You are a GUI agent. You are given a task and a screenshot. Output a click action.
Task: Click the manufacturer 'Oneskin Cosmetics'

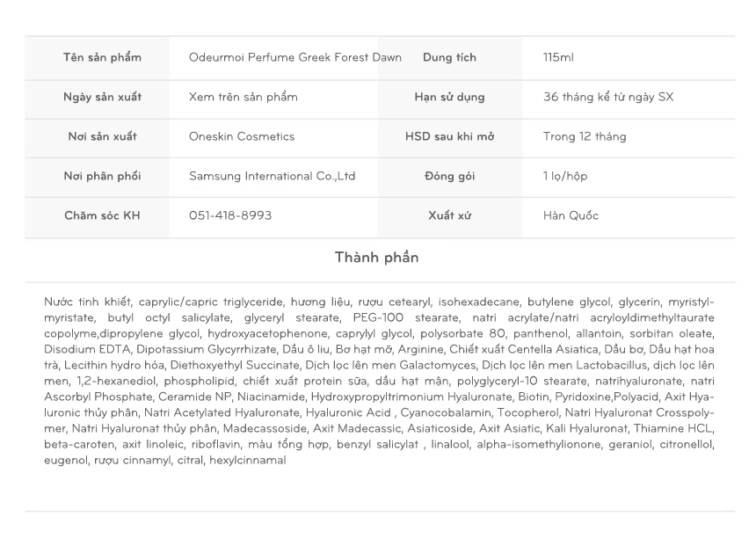(x=242, y=137)
